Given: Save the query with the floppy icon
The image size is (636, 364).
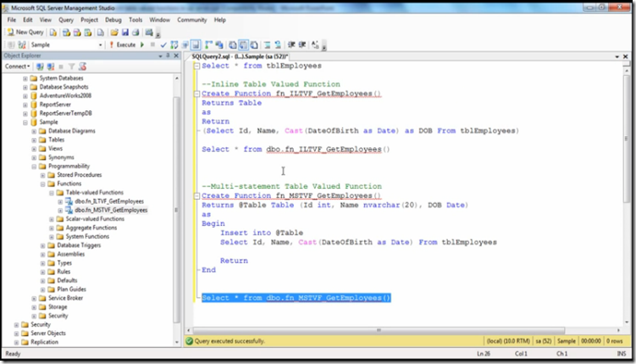Looking at the screenshot, I should pos(125,32).
